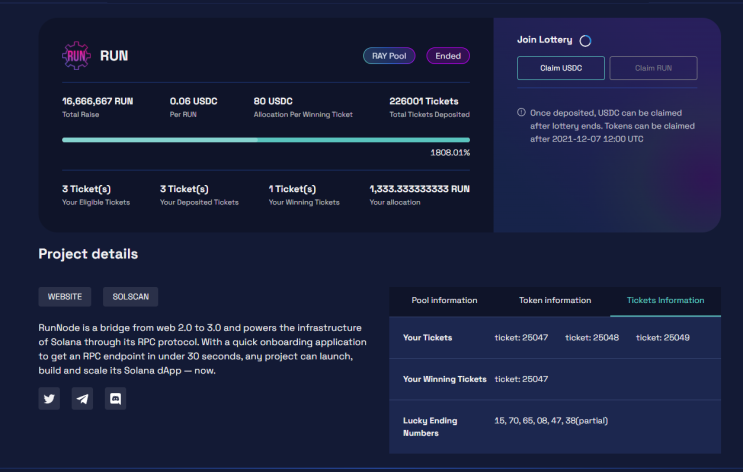Click ticket: 25048 in Your Tickets row

[592, 338]
